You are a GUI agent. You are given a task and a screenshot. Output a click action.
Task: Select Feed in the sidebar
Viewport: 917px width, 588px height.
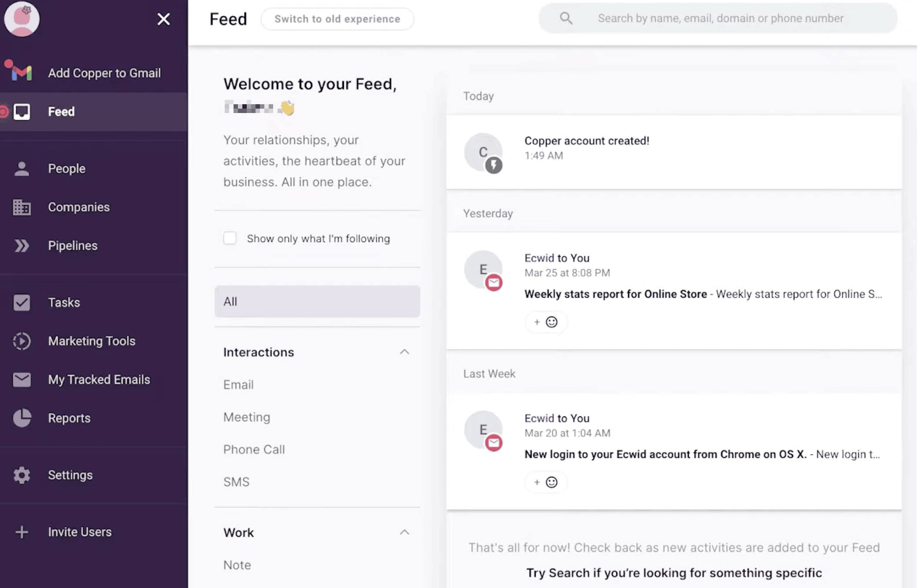click(x=61, y=112)
